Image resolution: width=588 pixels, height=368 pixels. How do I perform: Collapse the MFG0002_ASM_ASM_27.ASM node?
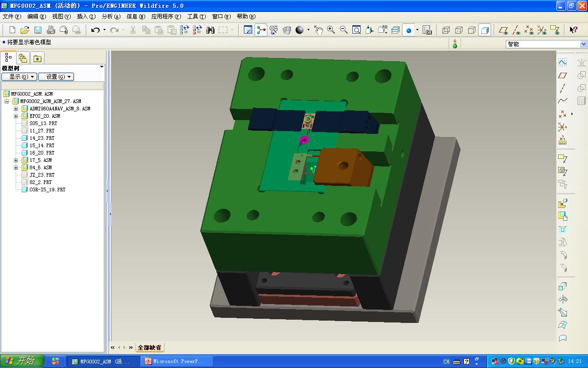pyautogui.click(x=7, y=101)
